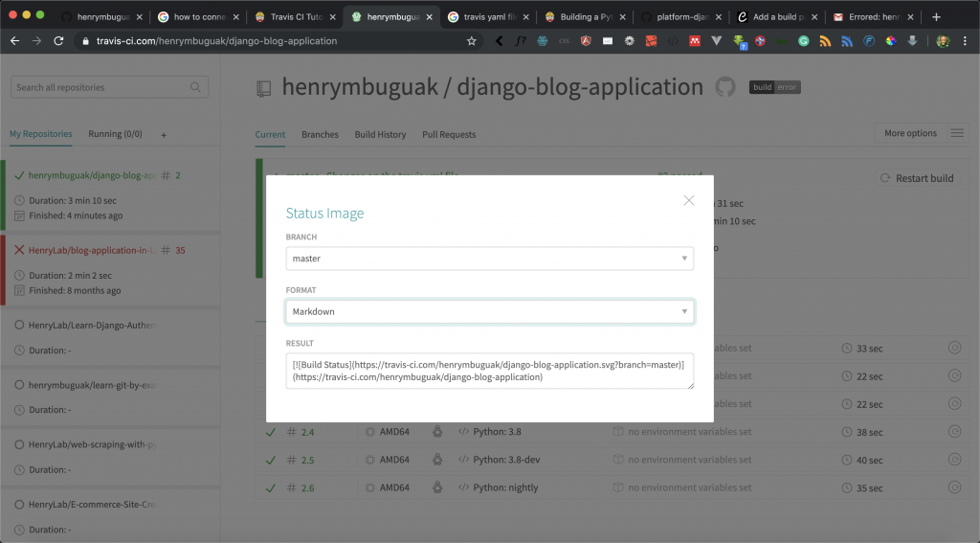Switch to Add a build p browser tab
Image resolution: width=980 pixels, height=543 pixels.
[777, 17]
